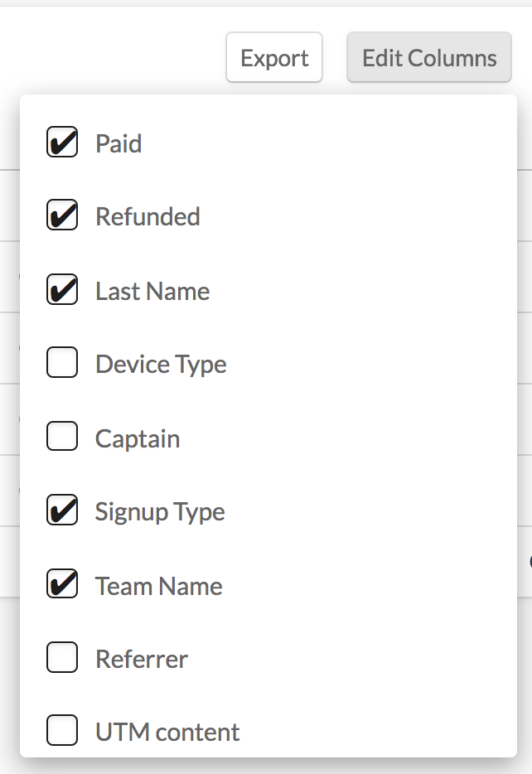Click the UTM content label
Screen dimensions: 532x774
167,732
